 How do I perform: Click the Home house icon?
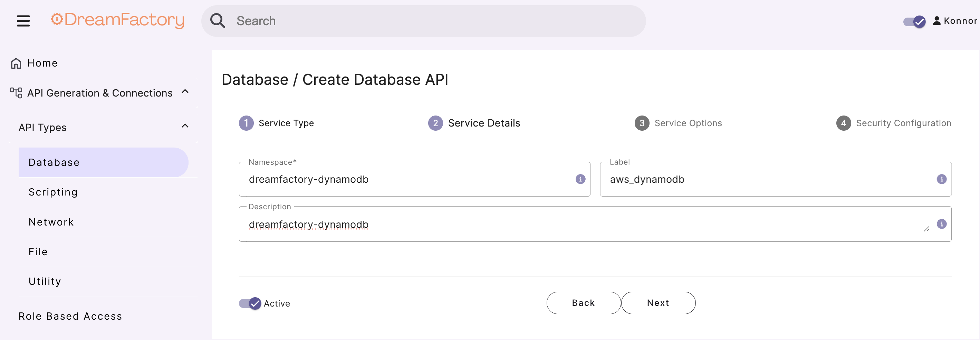point(16,63)
